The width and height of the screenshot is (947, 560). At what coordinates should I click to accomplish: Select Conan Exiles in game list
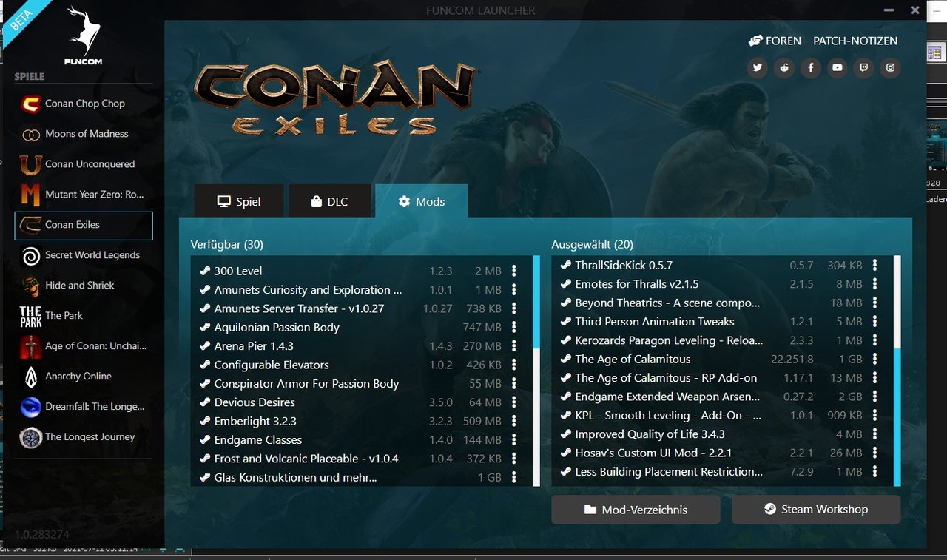84,226
